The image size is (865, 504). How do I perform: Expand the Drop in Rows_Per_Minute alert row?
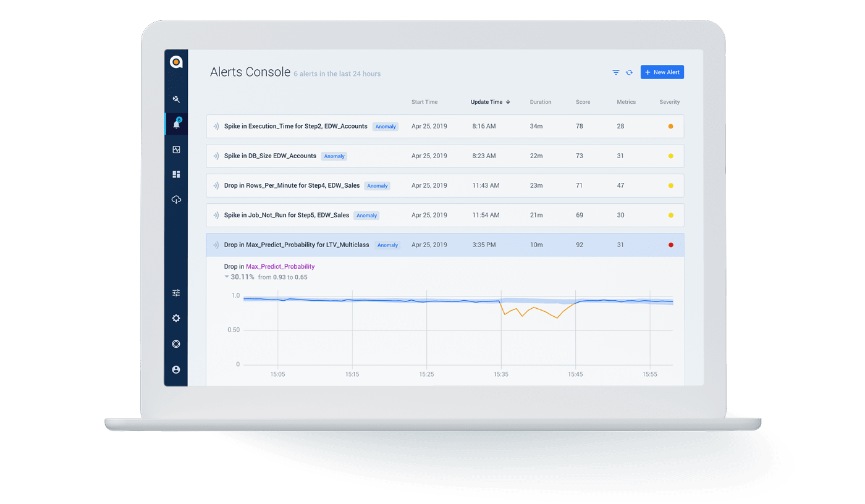click(x=445, y=185)
